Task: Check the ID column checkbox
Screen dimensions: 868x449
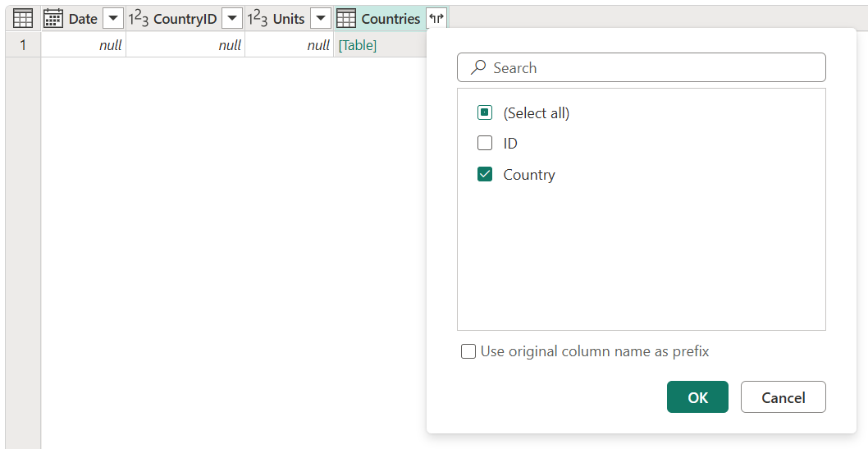Action: click(x=484, y=144)
